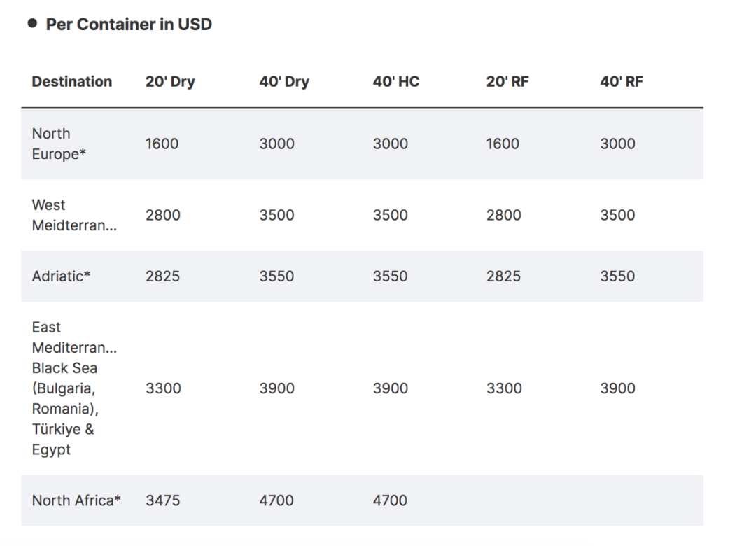Click the North Africa* destination cell
This screenshot has width=756, height=546.
76,500
